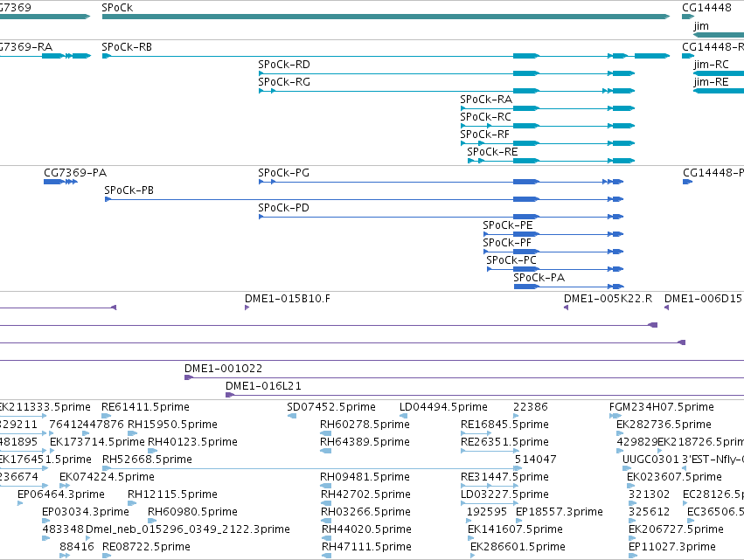Screen dimensions: 744x560
Task: Select the CG7369-PA protein label
Action: click(75, 173)
